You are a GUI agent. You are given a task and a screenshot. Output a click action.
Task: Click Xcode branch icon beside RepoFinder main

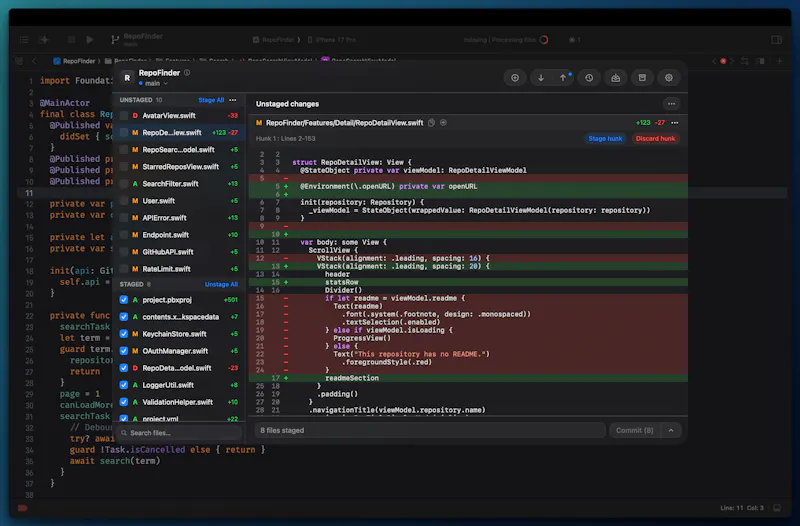[x=115, y=39]
